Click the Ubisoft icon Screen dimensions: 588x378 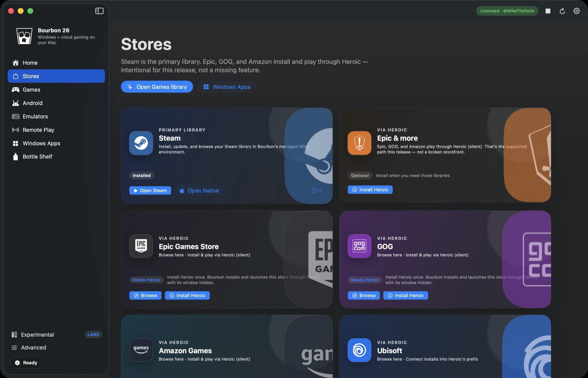coord(359,350)
